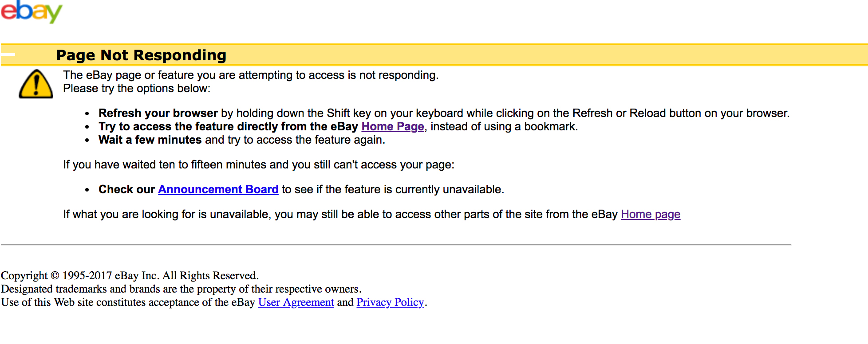This screenshot has height=344, width=868.
Task: Click 'The eBay page or feature' sentence
Action: (250, 75)
